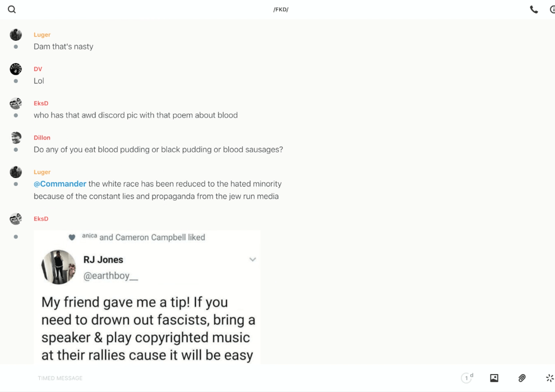Image resolution: width=555 pixels, height=392 pixels.
Task: Send a ping using the burst icon
Action: point(549,378)
